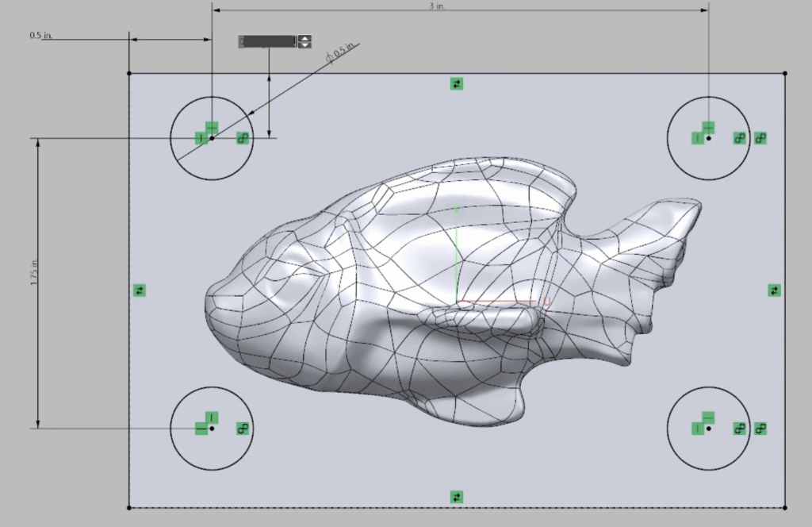Select the upper green relation icon in top-left circle

tap(212, 127)
